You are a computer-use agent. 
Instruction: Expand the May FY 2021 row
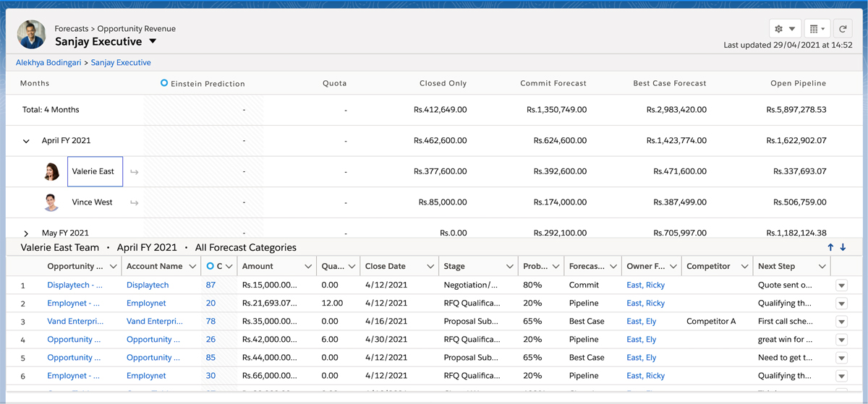click(x=27, y=233)
